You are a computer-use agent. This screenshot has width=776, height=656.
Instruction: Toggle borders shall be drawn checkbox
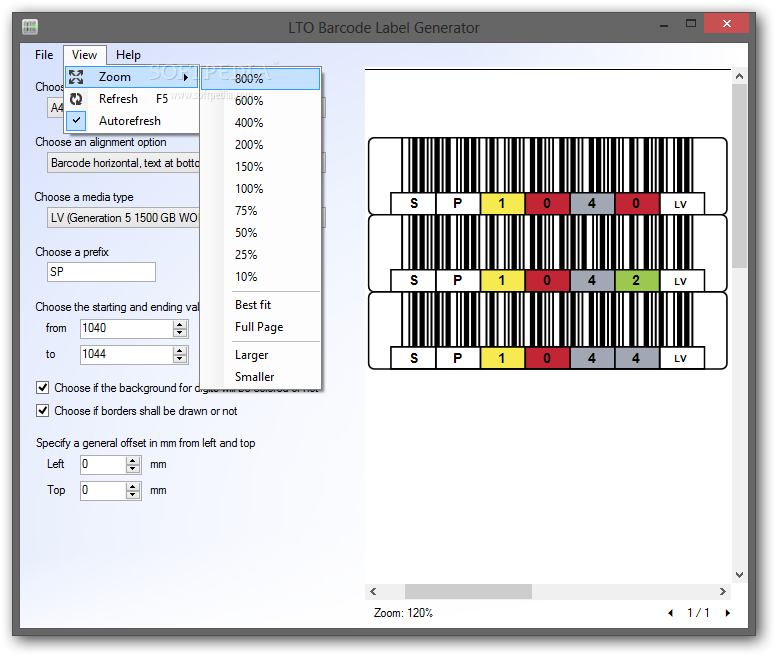(43, 411)
